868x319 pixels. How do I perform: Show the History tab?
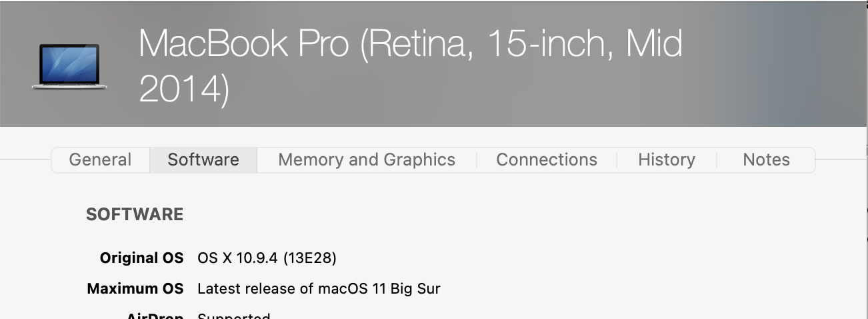[667, 160]
